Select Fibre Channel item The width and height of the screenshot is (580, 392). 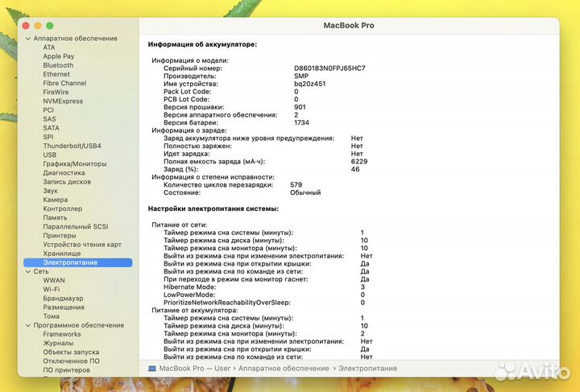coord(64,83)
